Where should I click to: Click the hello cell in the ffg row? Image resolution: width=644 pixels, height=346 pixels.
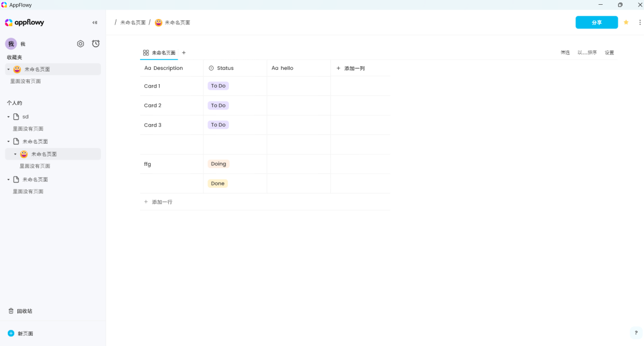click(299, 164)
